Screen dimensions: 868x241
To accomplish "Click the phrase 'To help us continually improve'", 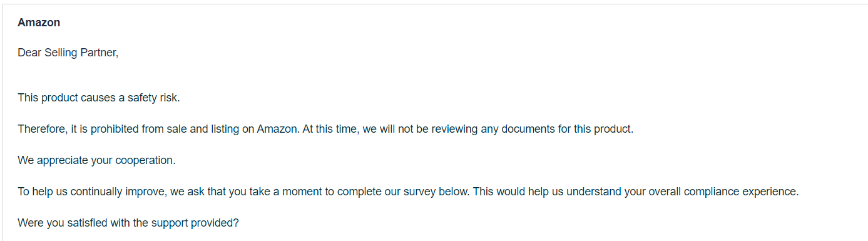I will pos(91,192).
